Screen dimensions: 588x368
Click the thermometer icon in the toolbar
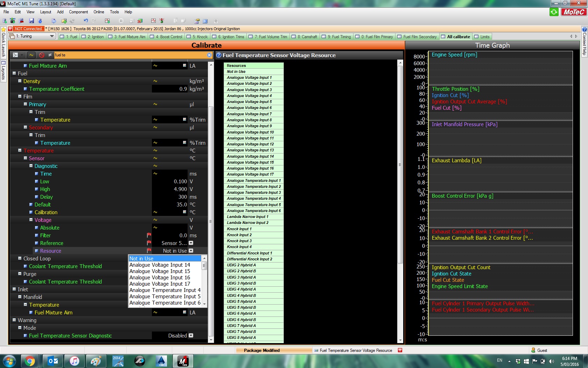click(161, 21)
